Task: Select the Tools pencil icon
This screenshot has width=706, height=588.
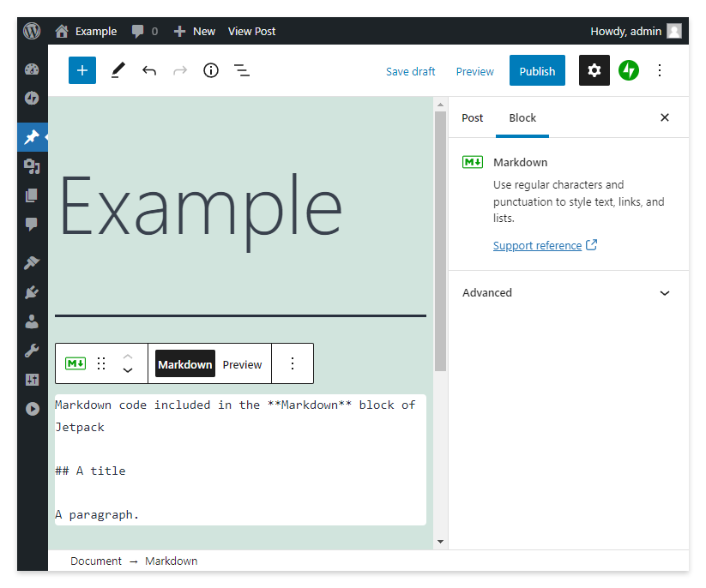Action: point(118,71)
